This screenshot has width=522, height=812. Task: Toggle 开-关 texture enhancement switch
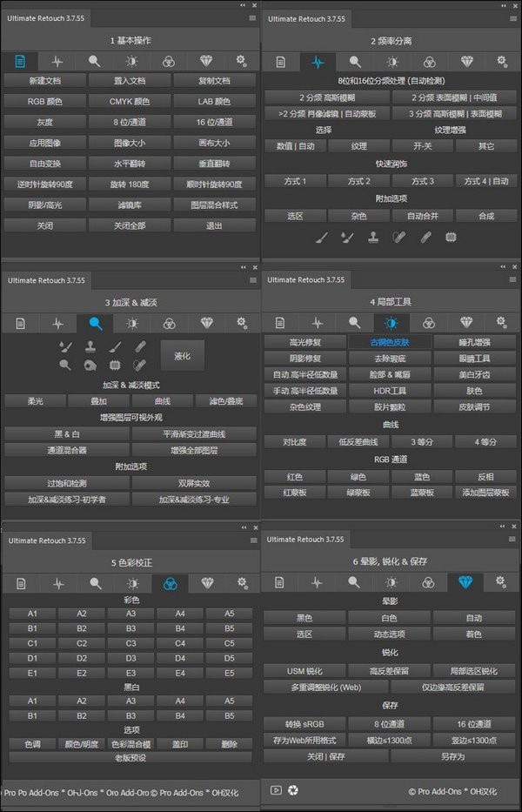pyautogui.click(x=423, y=146)
